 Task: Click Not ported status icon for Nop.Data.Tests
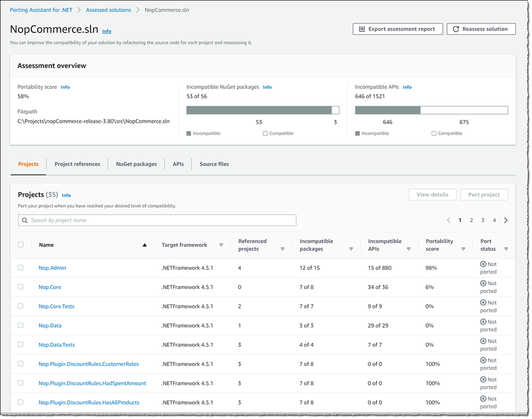click(483, 341)
